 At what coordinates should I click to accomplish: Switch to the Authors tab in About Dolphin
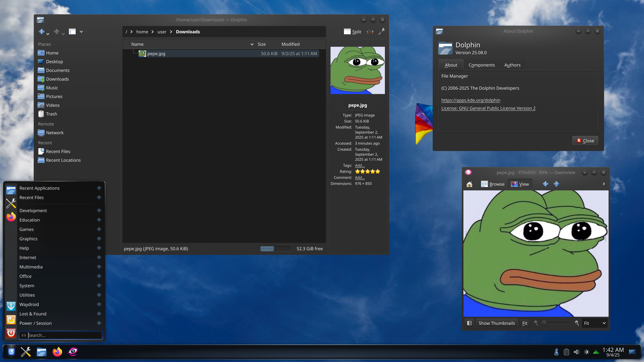[512, 65]
